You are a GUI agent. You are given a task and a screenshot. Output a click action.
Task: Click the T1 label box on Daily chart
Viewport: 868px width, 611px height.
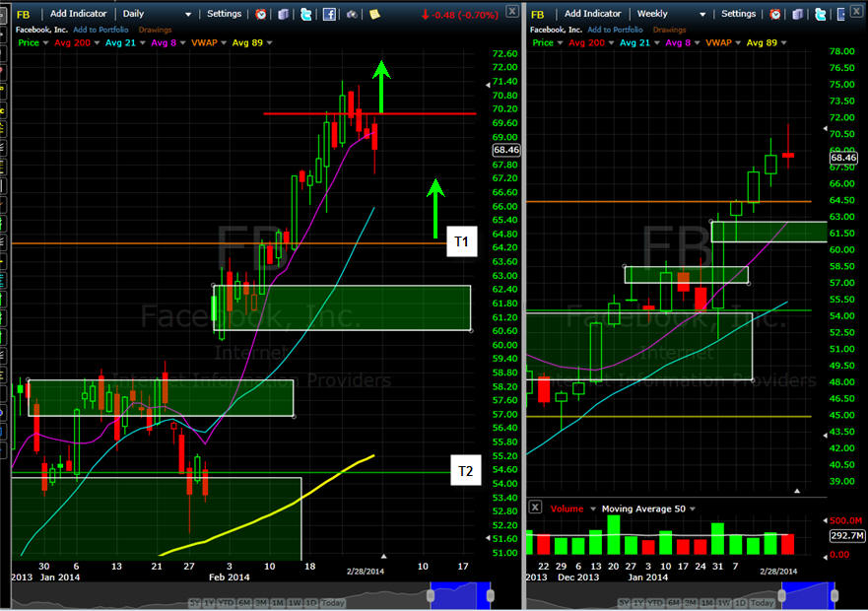pos(462,241)
